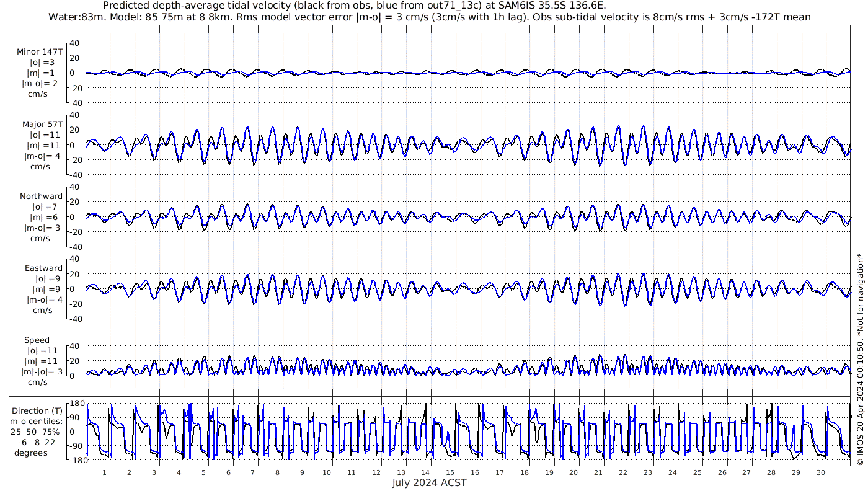
Task: Click "|m-o|= 4" under Eastward
Action: 44,299
